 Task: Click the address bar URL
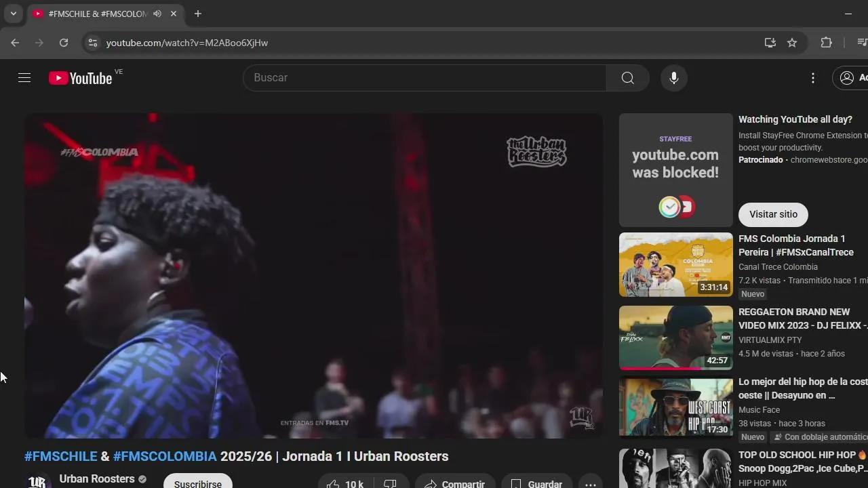tap(187, 43)
